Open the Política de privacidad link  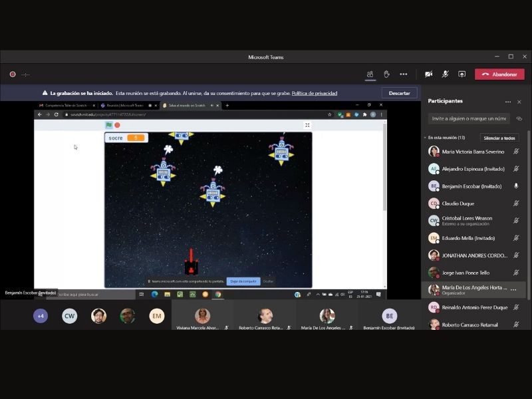[315, 93]
